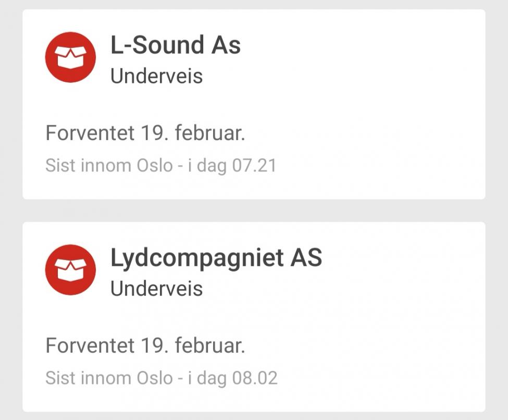This screenshot has height=420, width=508.
Task: Click Forventet 19. februar in L-Sound As card
Action: pyautogui.click(x=145, y=133)
